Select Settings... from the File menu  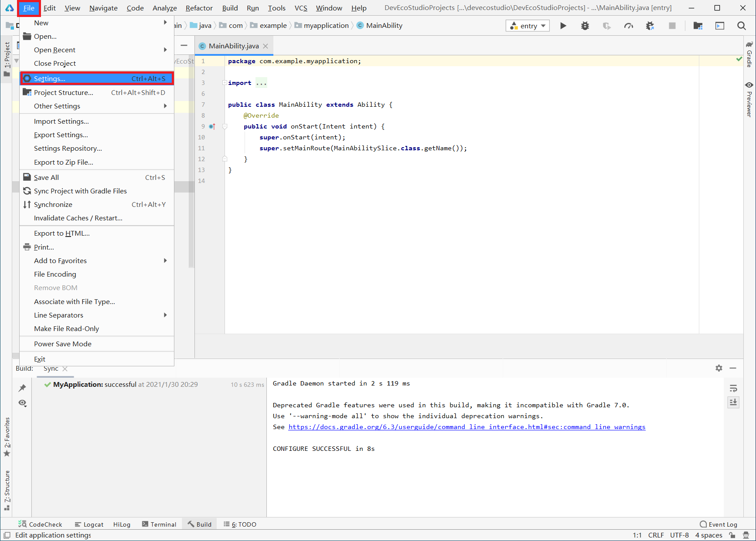coord(97,78)
